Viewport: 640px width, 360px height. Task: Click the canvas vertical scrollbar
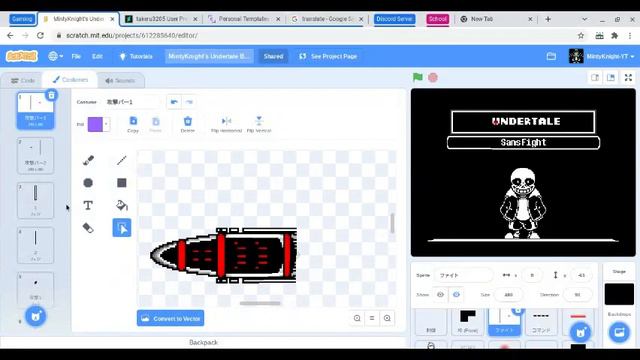click(x=392, y=223)
